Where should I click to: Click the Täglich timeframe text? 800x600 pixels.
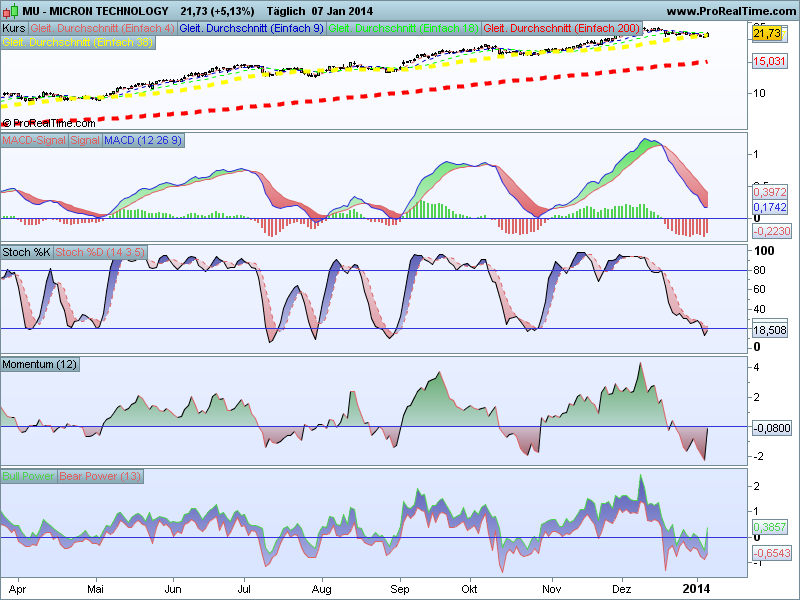pos(286,11)
